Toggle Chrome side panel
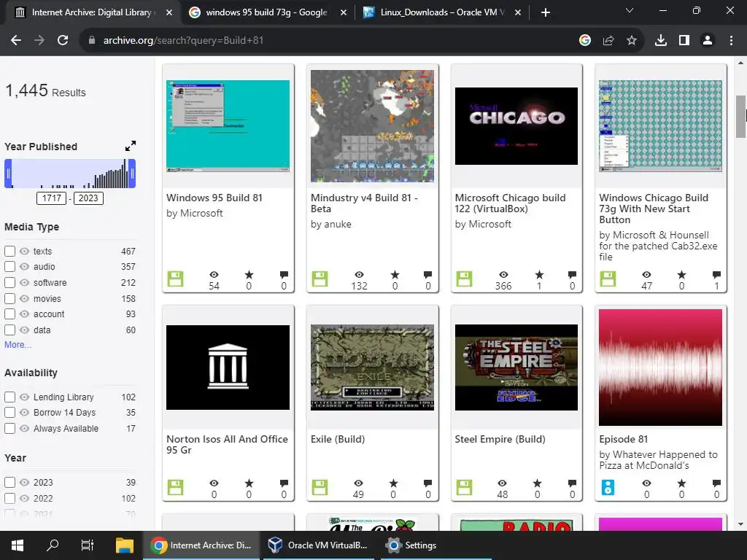 pos(684,41)
